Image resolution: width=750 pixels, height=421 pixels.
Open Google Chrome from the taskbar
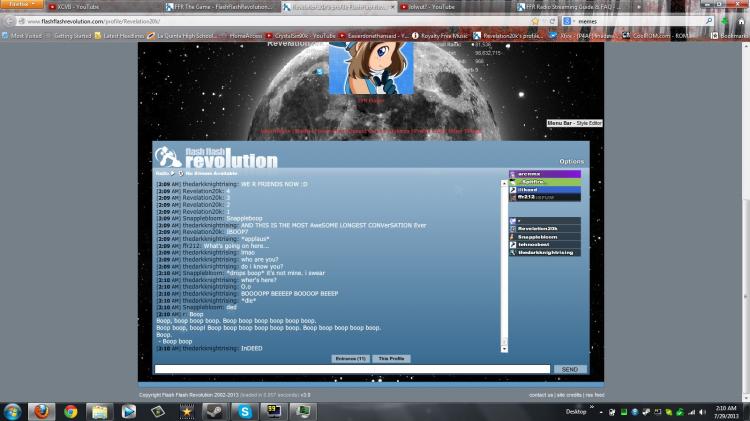pyautogui.click(x=71, y=410)
